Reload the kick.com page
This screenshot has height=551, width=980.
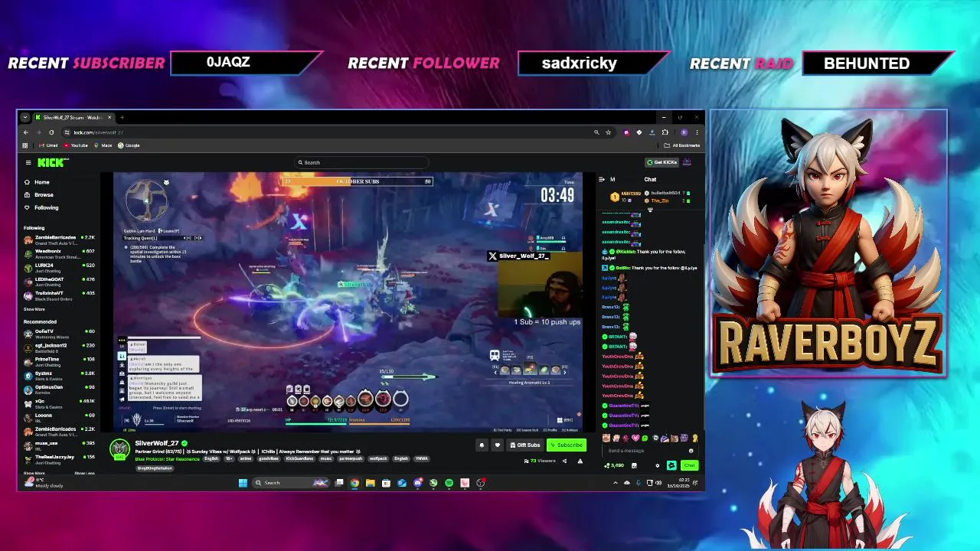point(51,132)
